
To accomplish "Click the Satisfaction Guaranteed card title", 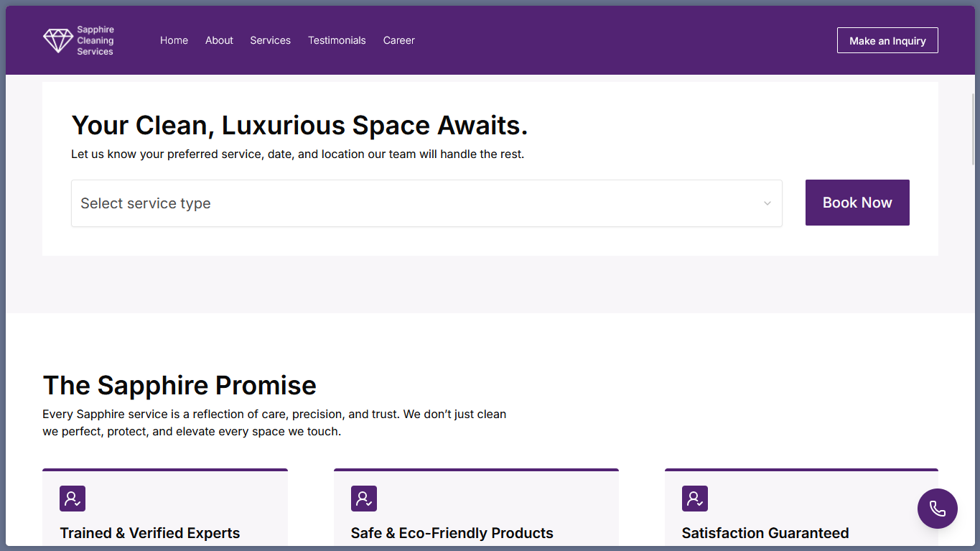I will point(765,533).
